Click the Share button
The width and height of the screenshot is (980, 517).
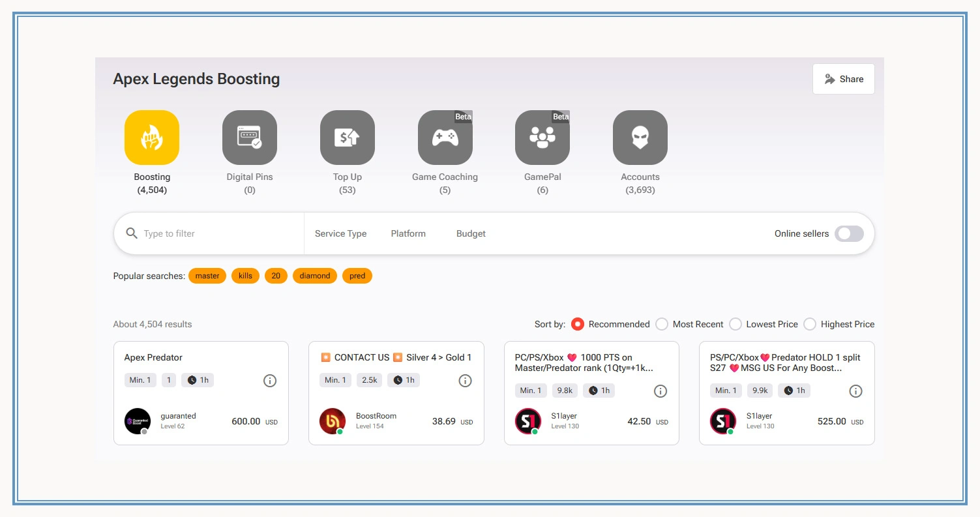843,79
